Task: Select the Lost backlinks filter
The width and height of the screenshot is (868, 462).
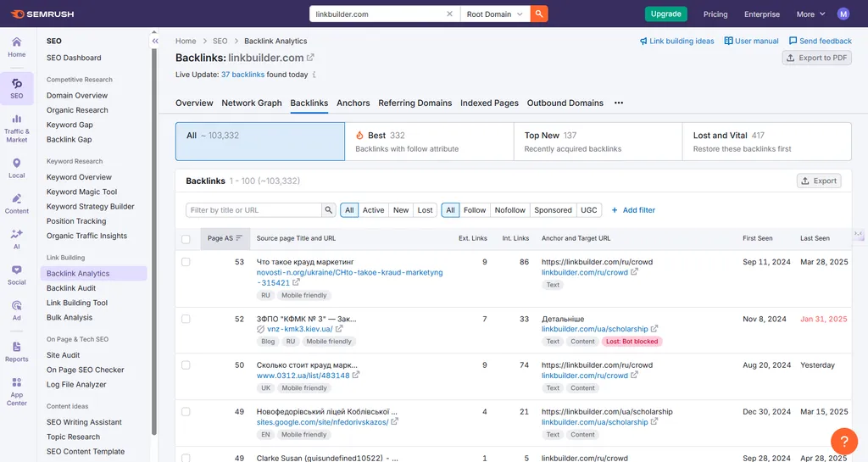Action: click(x=426, y=210)
